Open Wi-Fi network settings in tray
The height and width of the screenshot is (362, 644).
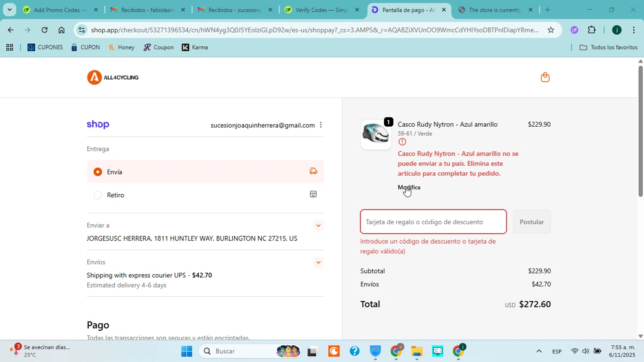pos(574,351)
